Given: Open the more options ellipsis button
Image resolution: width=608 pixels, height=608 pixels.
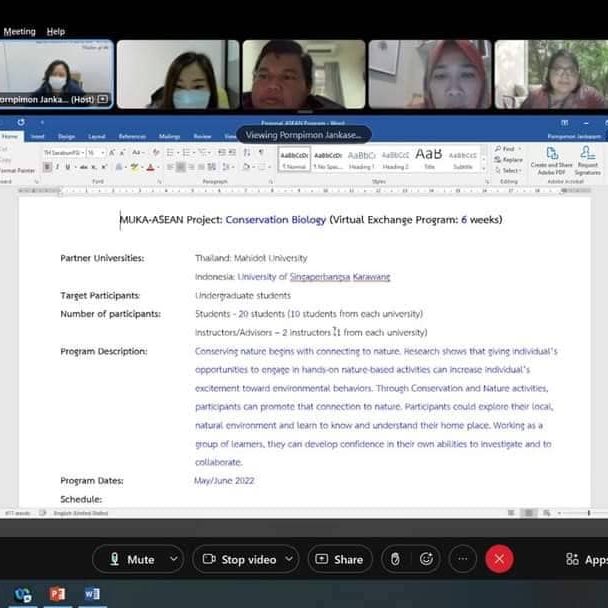Looking at the screenshot, I should tap(462, 559).
